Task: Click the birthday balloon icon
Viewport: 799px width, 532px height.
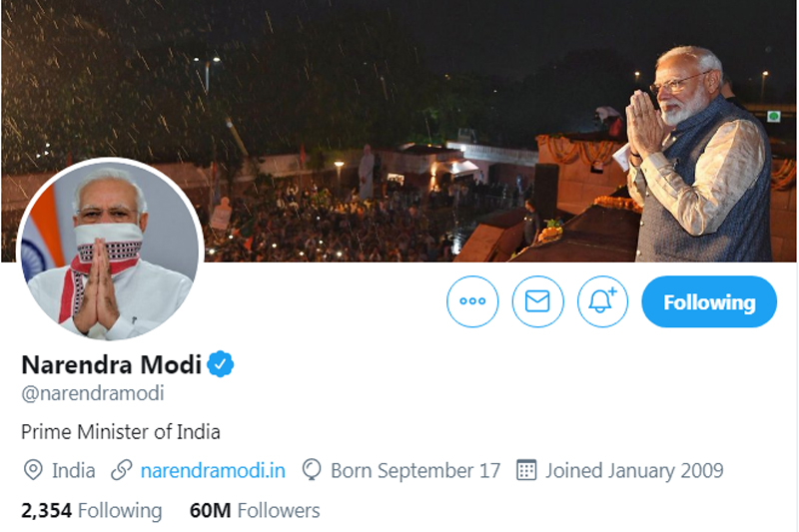Action: point(312,470)
